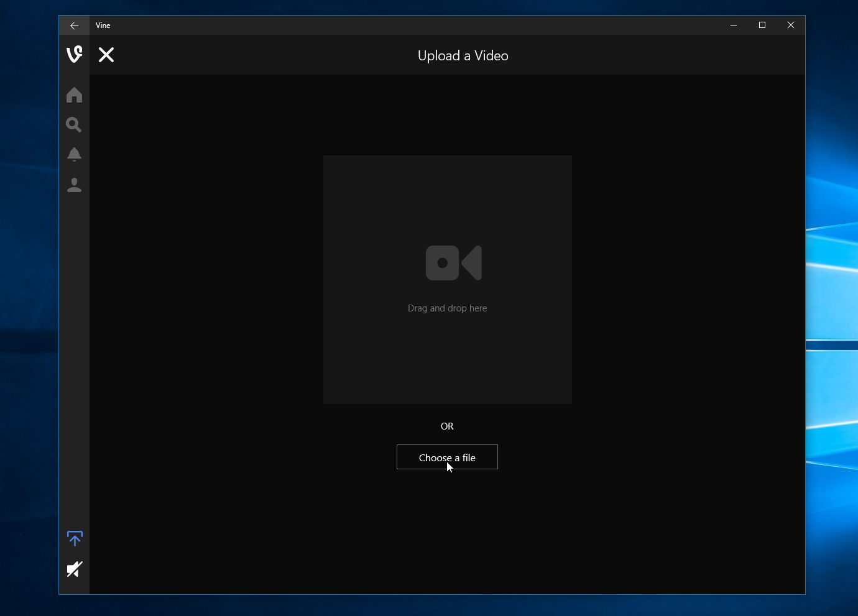Screen dimensions: 858x616
Task: Click the Vine logo in sidebar
Action: (x=74, y=55)
